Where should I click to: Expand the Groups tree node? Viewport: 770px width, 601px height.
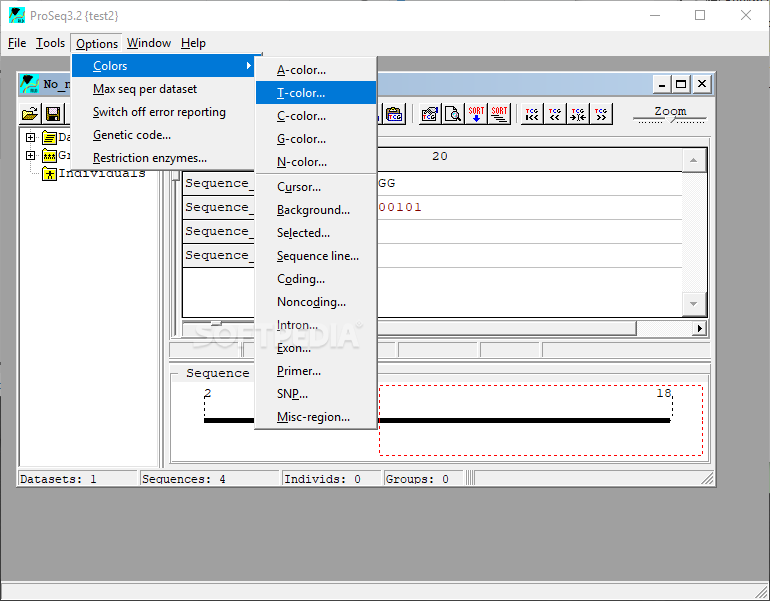30,156
